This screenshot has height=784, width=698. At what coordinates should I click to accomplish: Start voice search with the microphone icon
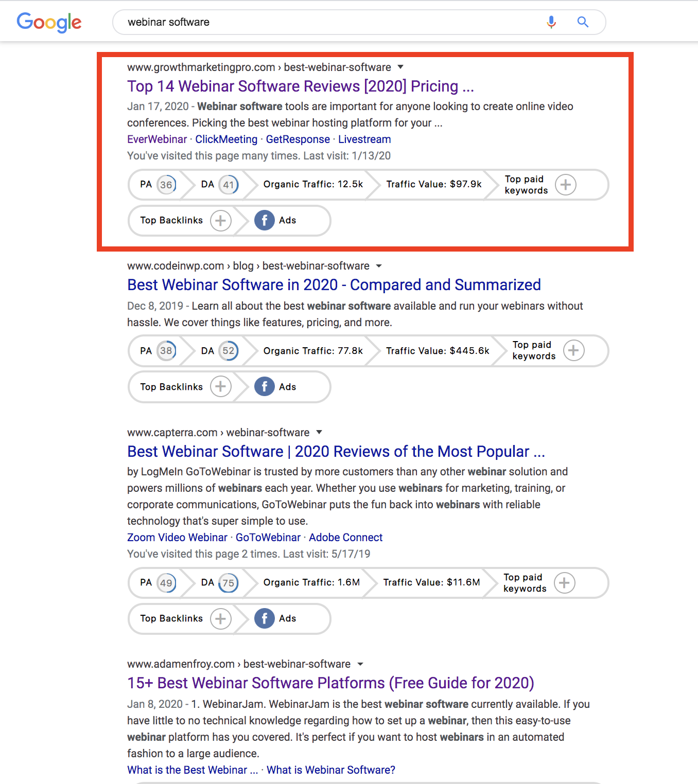pyautogui.click(x=551, y=22)
